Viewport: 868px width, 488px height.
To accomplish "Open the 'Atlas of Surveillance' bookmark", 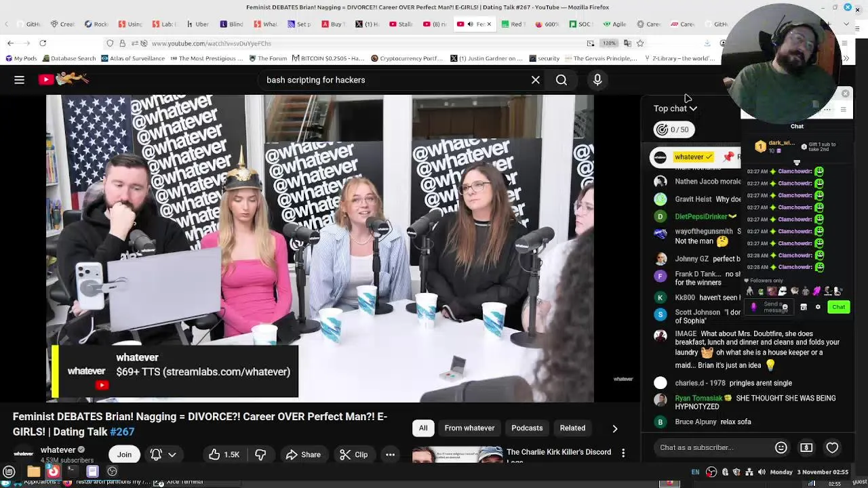I will pyautogui.click(x=133, y=58).
